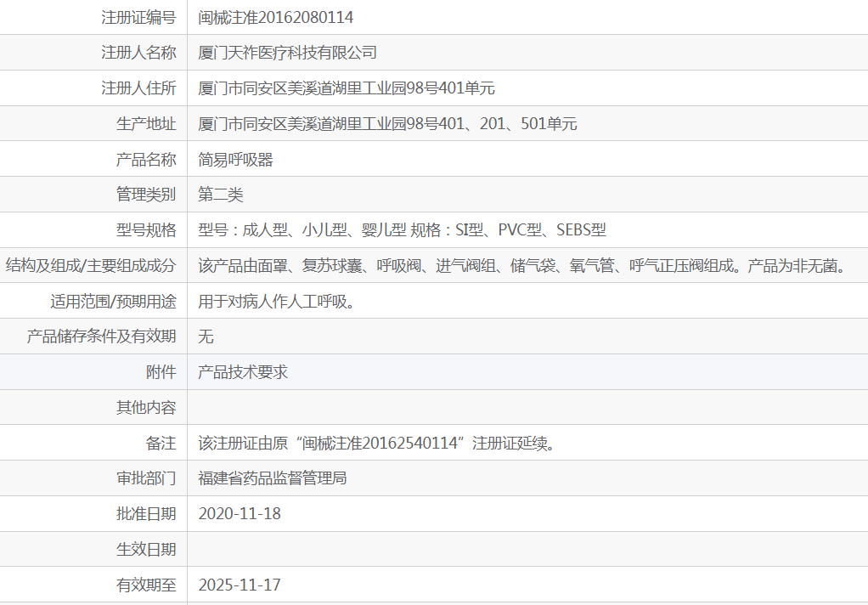Click intended use text 用于对病人作人工呼吸。
The width and height of the screenshot is (868, 605).
(x=277, y=302)
